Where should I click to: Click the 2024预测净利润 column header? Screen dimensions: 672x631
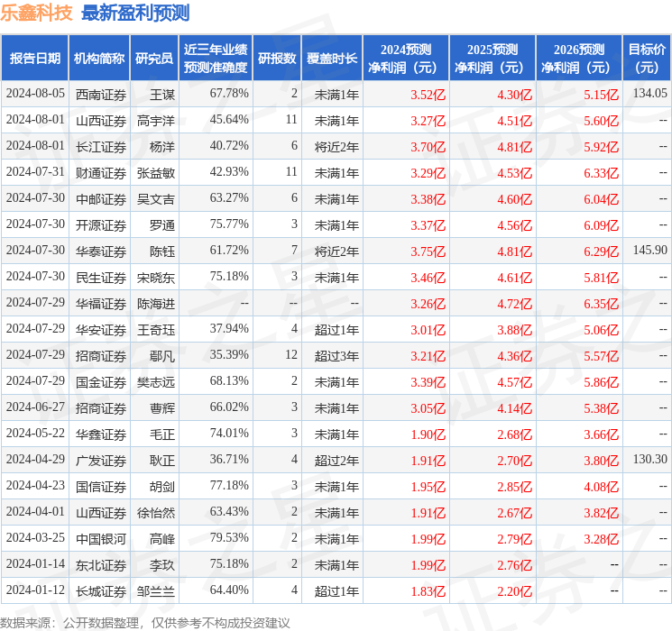[406, 59]
